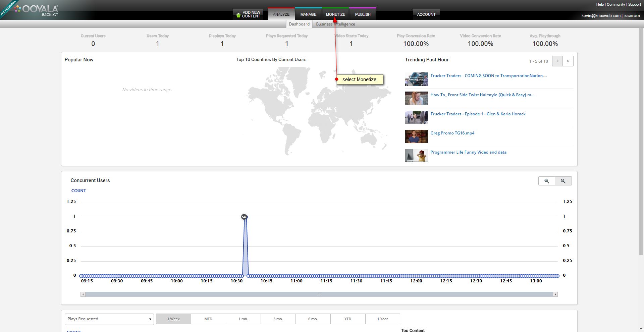This screenshot has width=644, height=332.
Task: Click the Concurrent Users heading
Action: pyautogui.click(x=90, y=180)
